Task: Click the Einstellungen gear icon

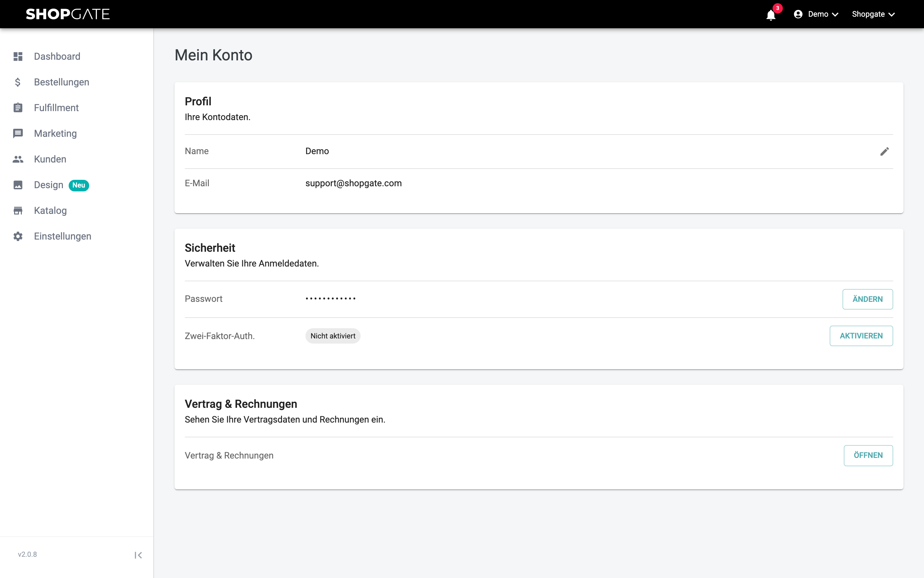Action: coord(18,236)
